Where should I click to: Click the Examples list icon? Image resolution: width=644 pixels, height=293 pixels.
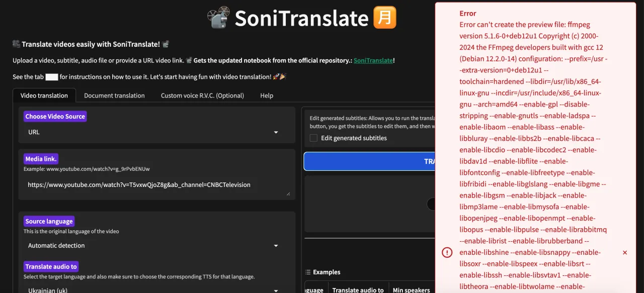pyautogui.click(x=308, y=272)
